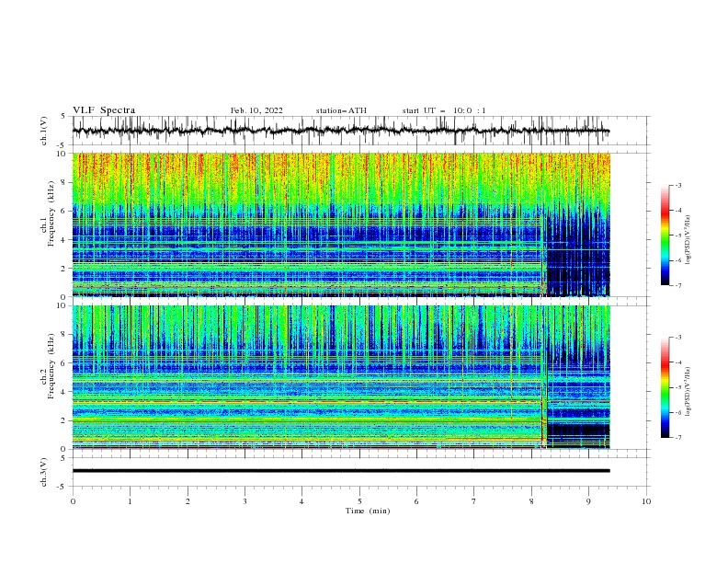Click the "-3" label on upper color scale
Viewport: 728px width, 563px height.
pos(677,185)
